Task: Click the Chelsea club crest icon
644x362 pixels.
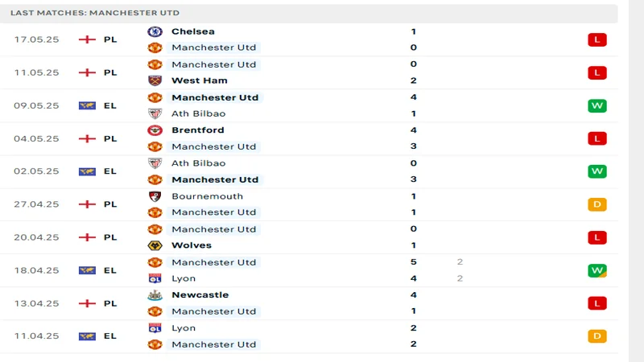Action: (155, 31)
